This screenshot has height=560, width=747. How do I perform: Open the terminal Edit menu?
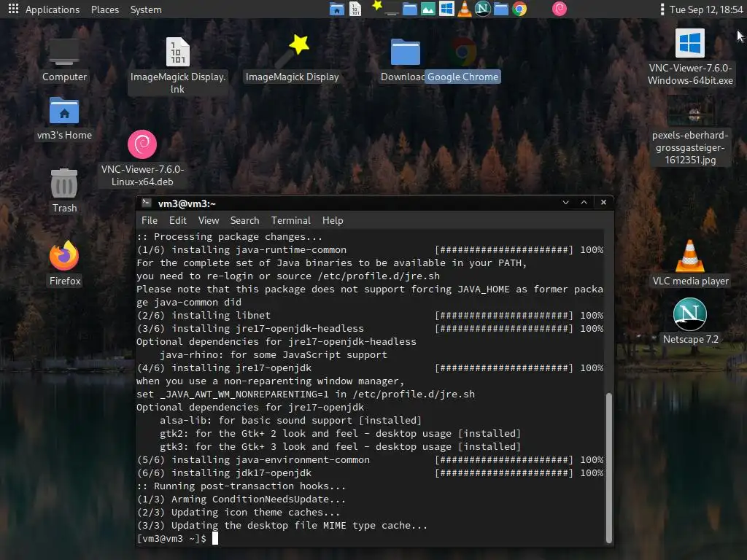click(x=178, y=220)
